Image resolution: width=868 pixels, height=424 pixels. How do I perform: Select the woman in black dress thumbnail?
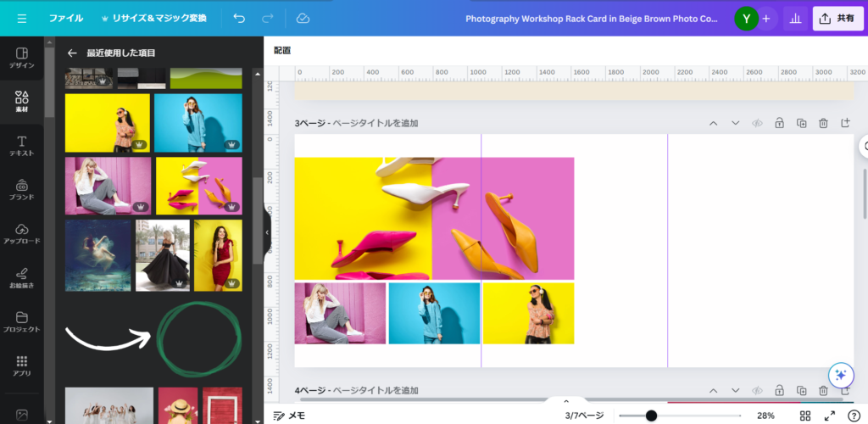click(x=163, y=255)
